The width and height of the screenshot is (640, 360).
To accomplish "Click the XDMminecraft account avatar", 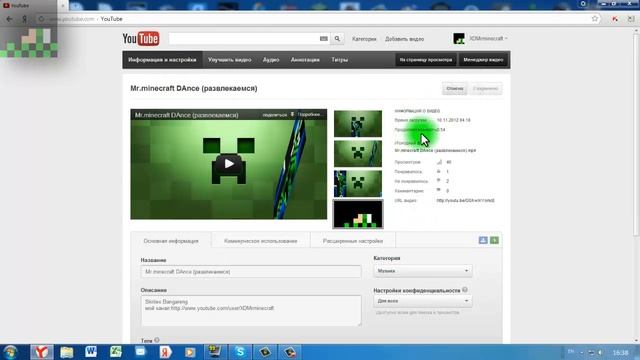I will coord(459,39).
